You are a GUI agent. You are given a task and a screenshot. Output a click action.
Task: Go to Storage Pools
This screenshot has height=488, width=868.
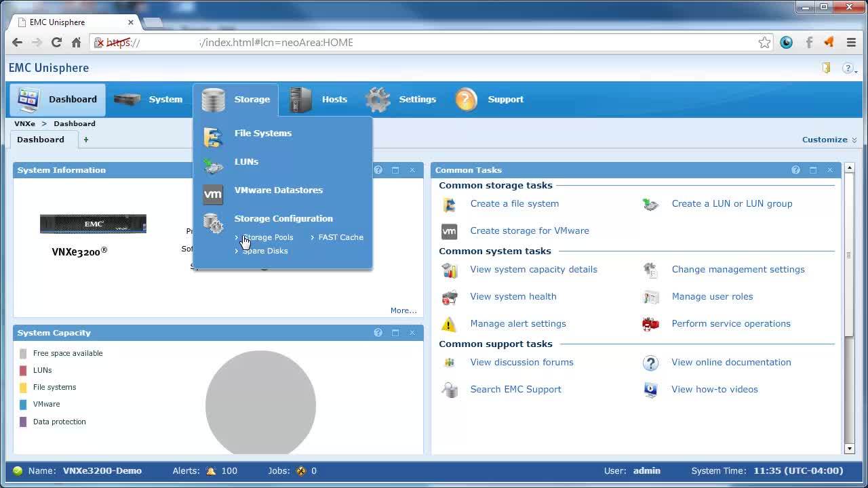coord(268,237)
